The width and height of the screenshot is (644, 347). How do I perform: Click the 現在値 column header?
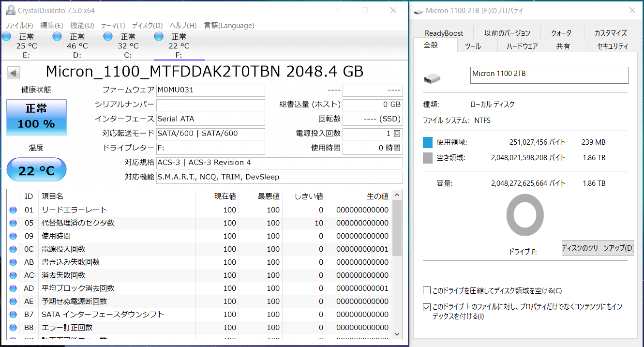tap(217, 196)
